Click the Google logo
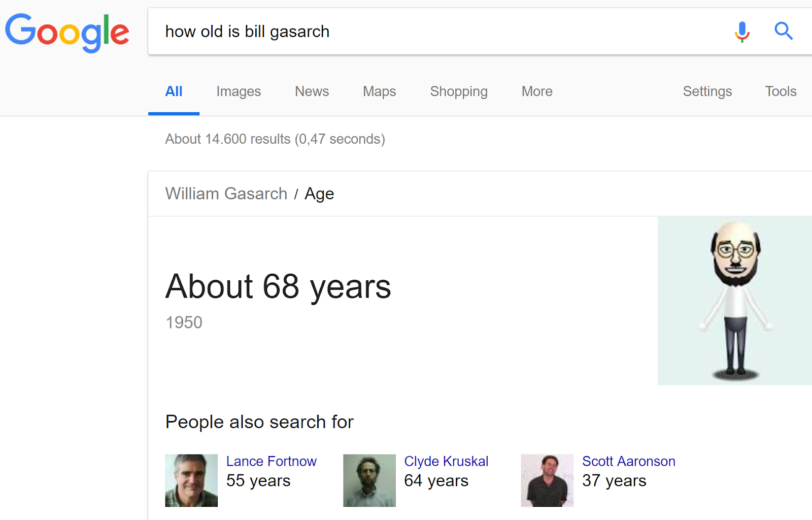The image size is (812, 520). 67,32
